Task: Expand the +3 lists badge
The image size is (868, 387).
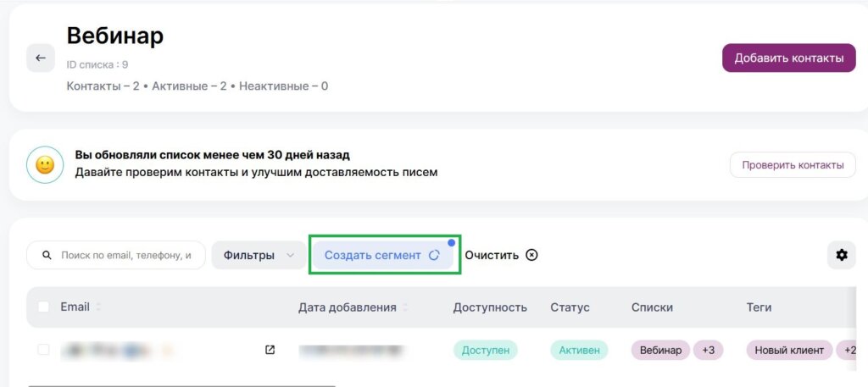Action: [x=708, y=350]
